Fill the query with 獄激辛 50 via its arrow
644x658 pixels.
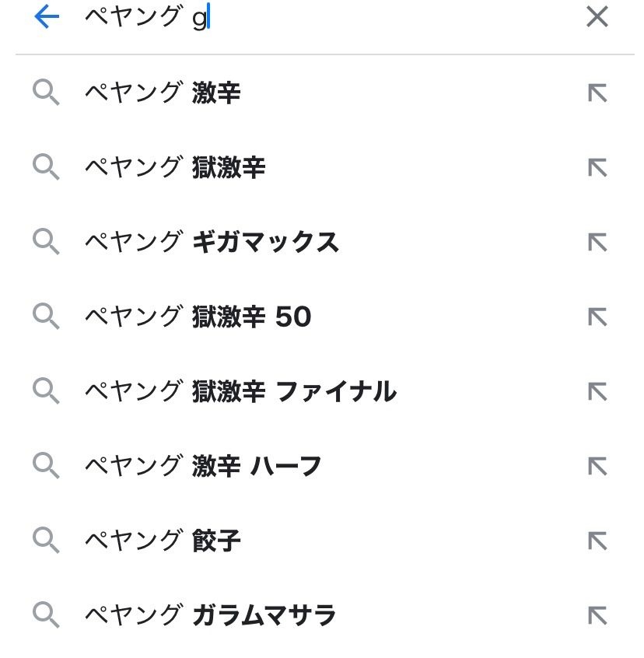coord(597,317)
